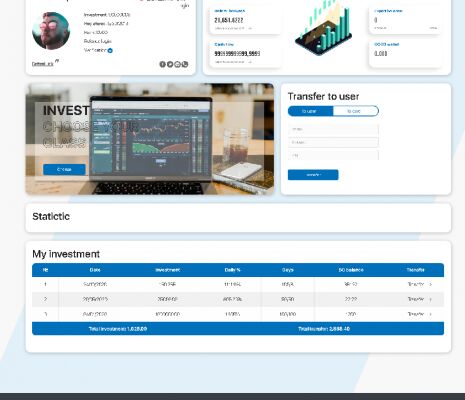Click the 'Transfer to user' heading
The image size is (465, 400).
(323, 97)
